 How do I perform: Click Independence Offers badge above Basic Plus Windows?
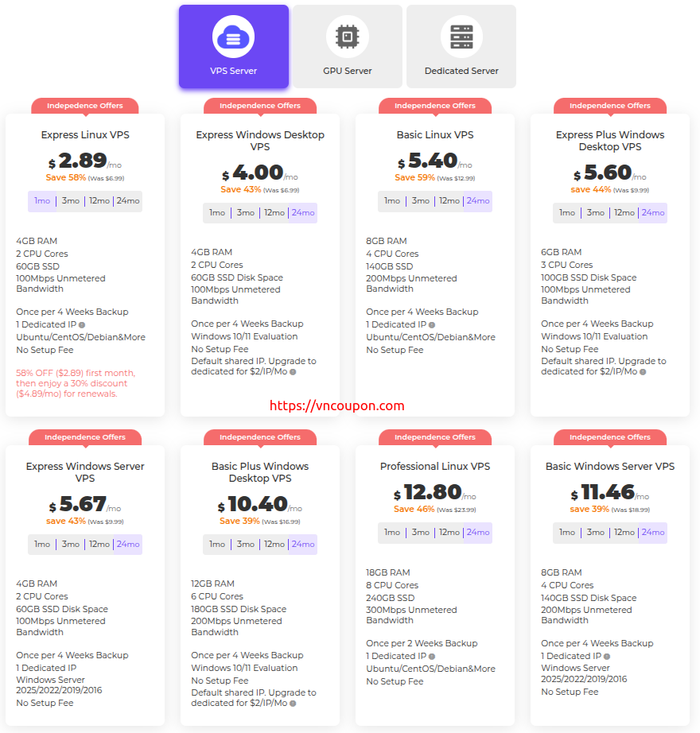tap(260, 437)
